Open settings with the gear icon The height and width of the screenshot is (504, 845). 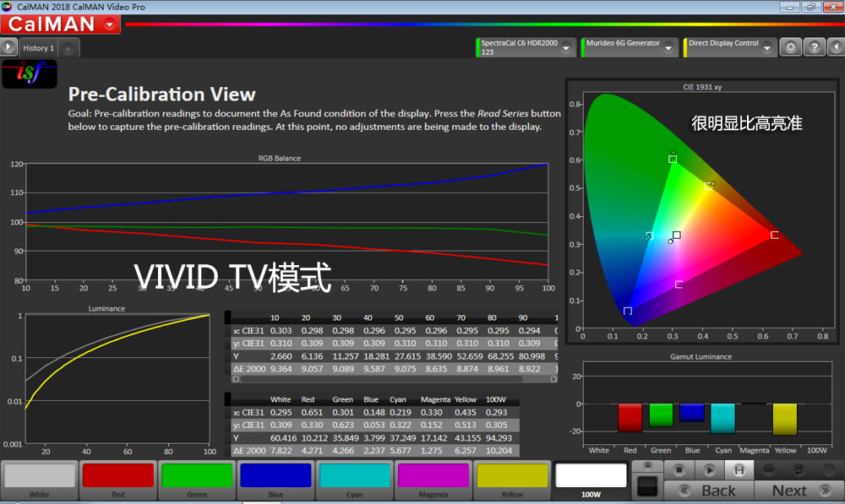point(791,47)
